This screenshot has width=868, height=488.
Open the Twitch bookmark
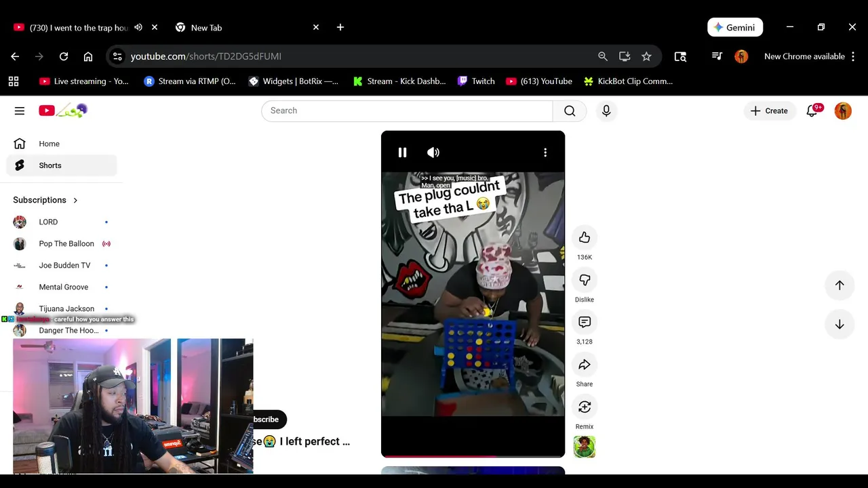point(476,81)
